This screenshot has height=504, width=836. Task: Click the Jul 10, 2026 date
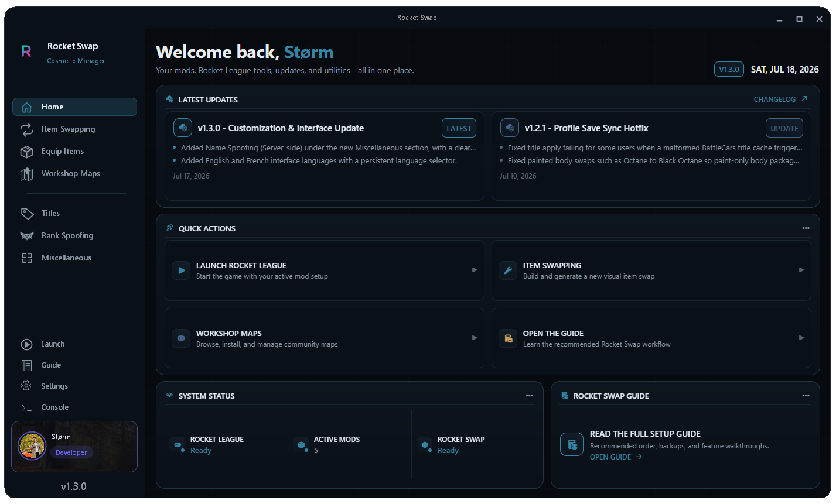[518, 176]
